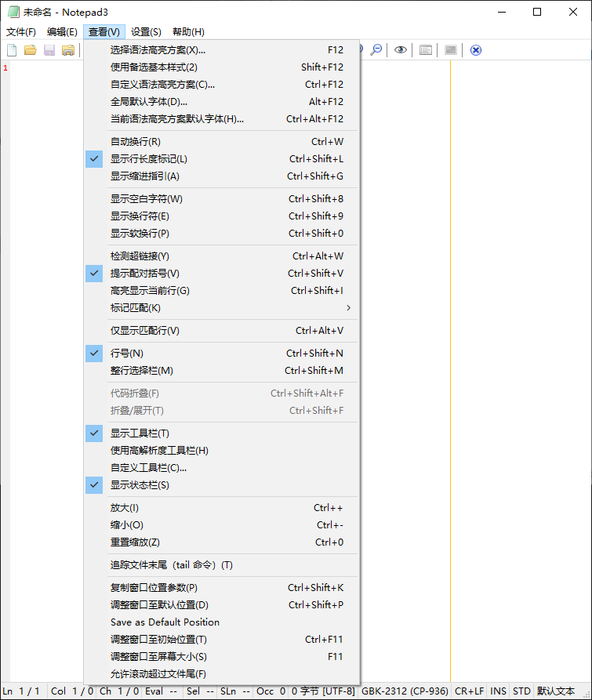Choose 重置缩放(Z) reset zoom entry
Viewport: 592px width, 700px height.
tap(221, 542)
